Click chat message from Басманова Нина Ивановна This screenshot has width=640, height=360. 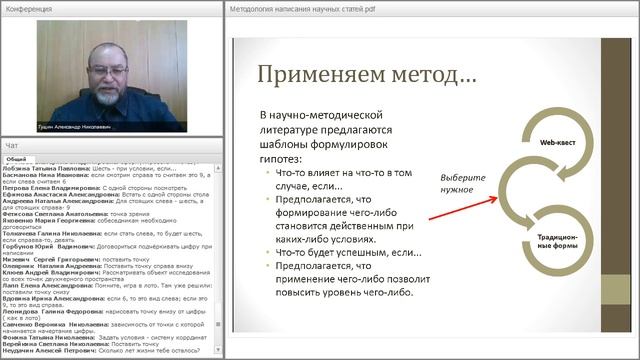point(107,178)
